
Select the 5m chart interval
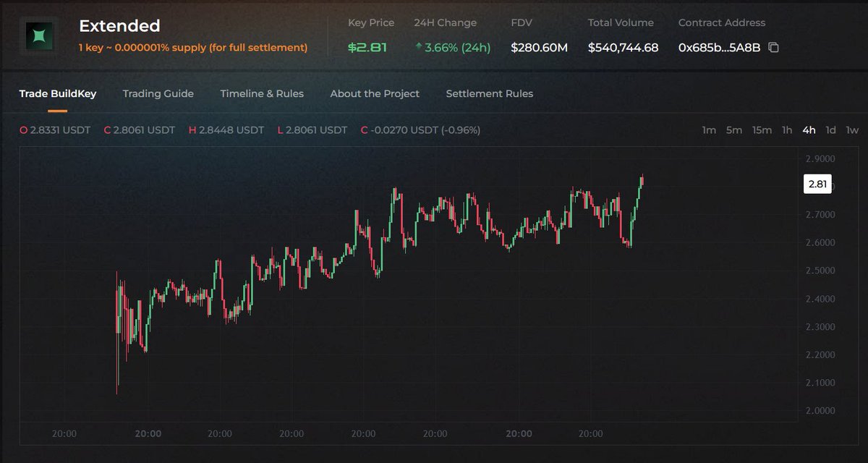(x=734, y=130)
